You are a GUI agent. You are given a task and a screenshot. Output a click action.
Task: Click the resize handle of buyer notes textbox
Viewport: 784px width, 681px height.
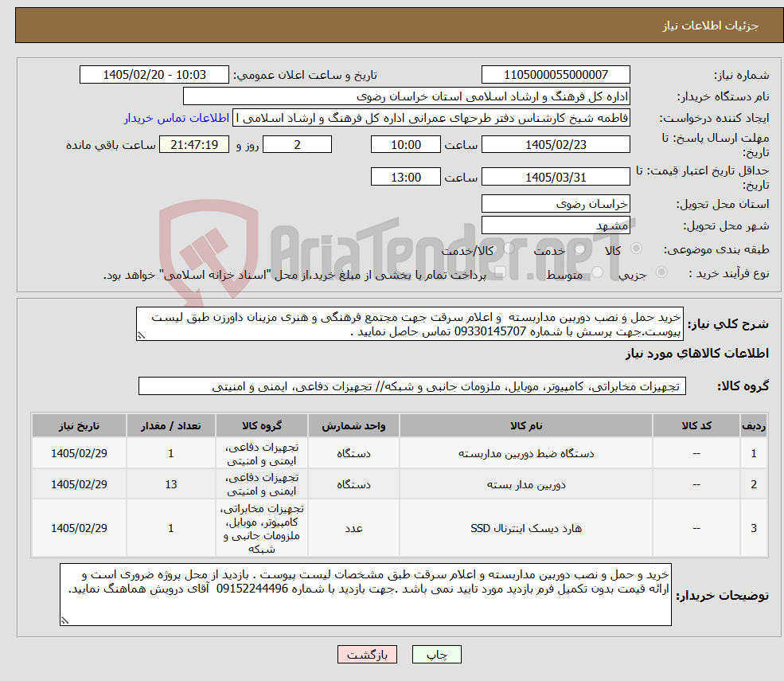click(x=64, y=620)
